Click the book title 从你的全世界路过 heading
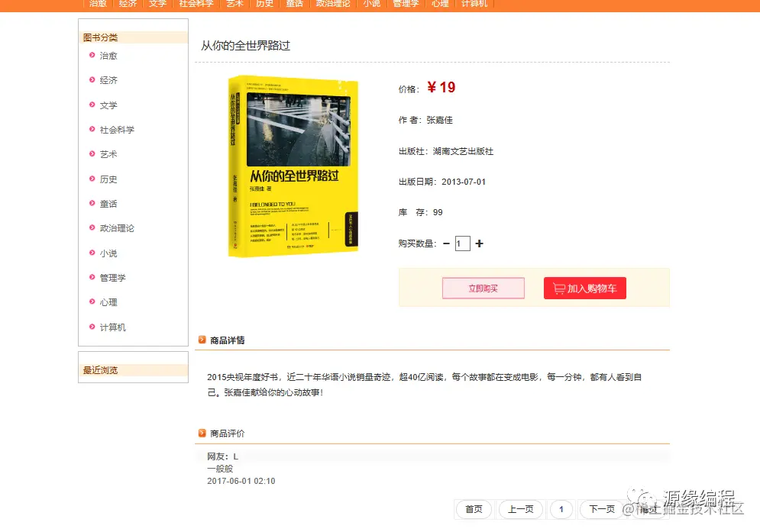 pyautogui.click(x=245, y=46)
